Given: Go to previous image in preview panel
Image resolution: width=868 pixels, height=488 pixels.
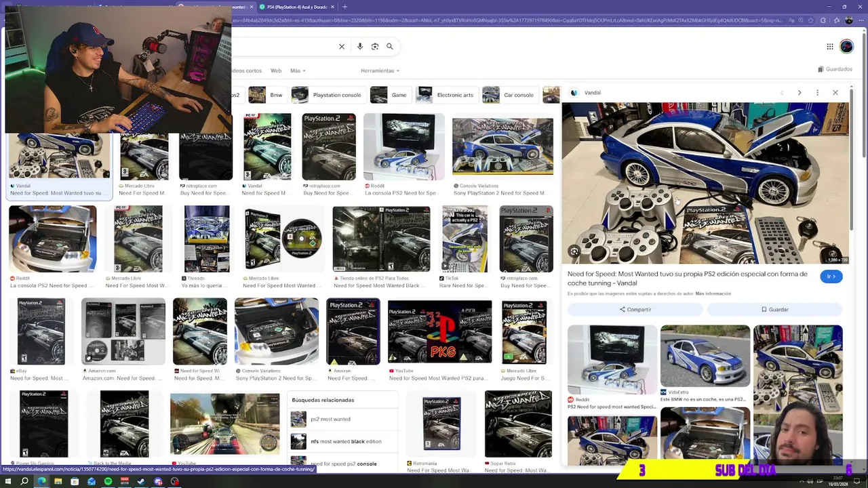Looking at the screenshot, I should [782, 93].
